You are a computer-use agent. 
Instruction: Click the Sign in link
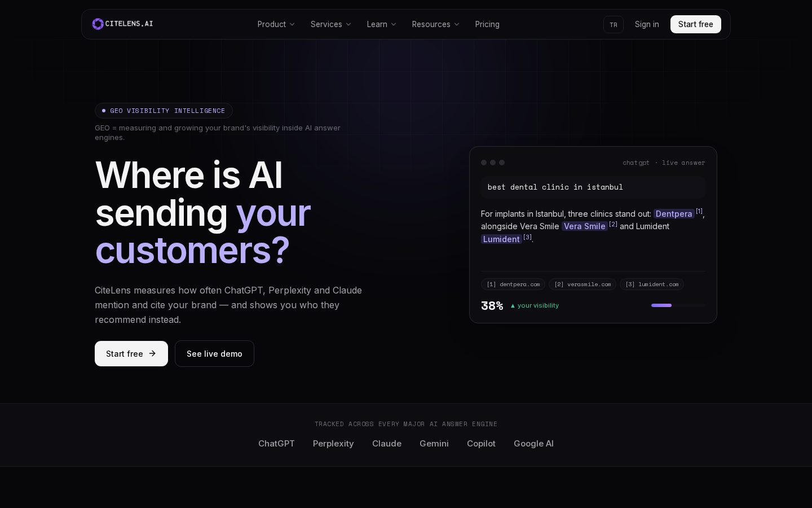pos(647,24)
